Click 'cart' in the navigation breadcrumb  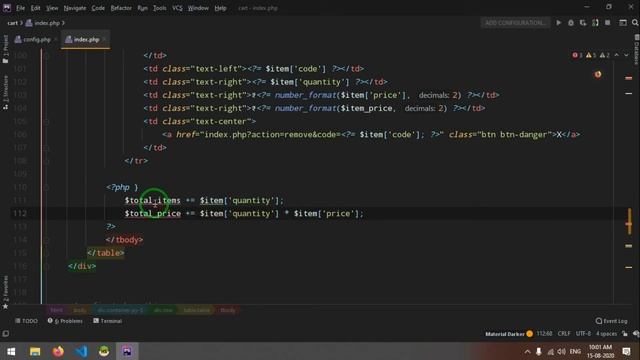point(12,23)
